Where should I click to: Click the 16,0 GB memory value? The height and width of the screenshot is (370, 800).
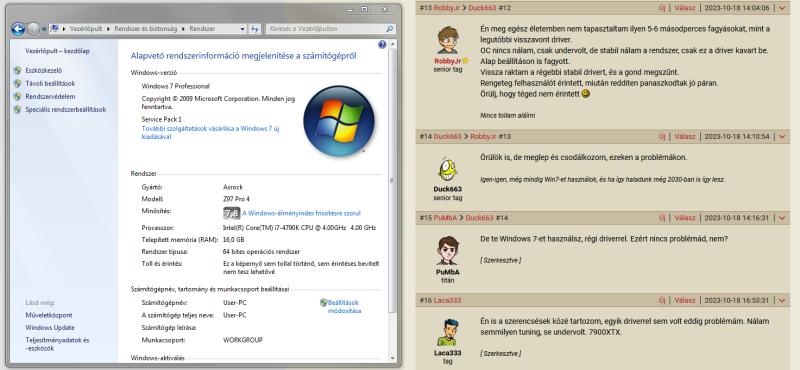(x=234, y=240)
